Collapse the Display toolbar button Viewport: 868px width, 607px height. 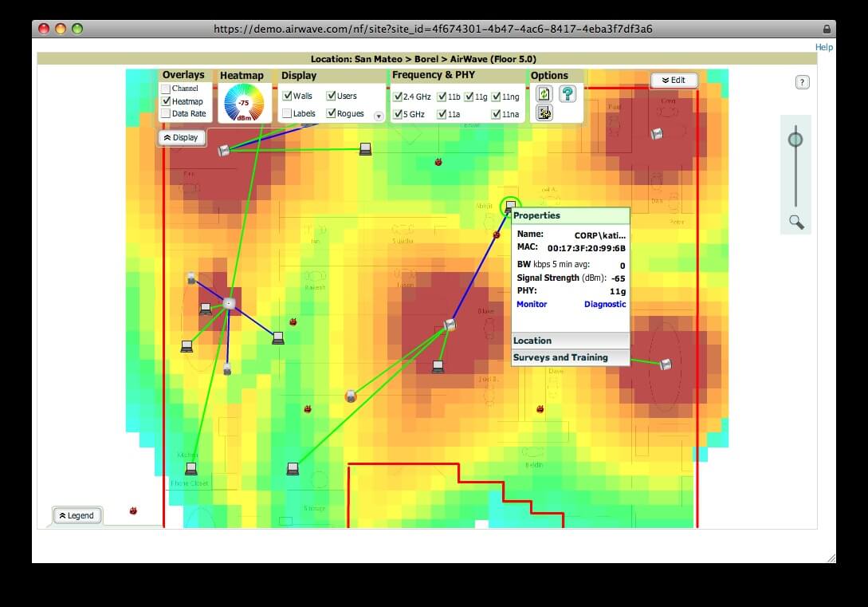click(x=182, y=137)
